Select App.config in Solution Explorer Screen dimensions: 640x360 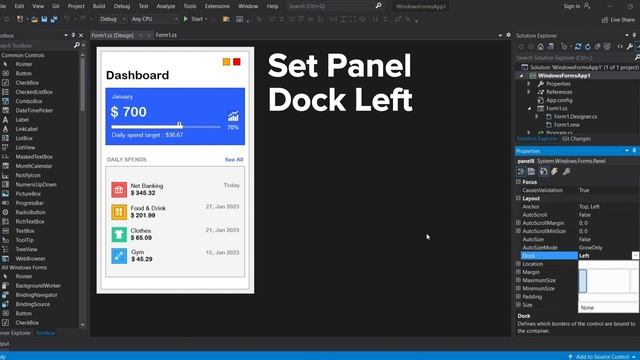pos(559,100)
